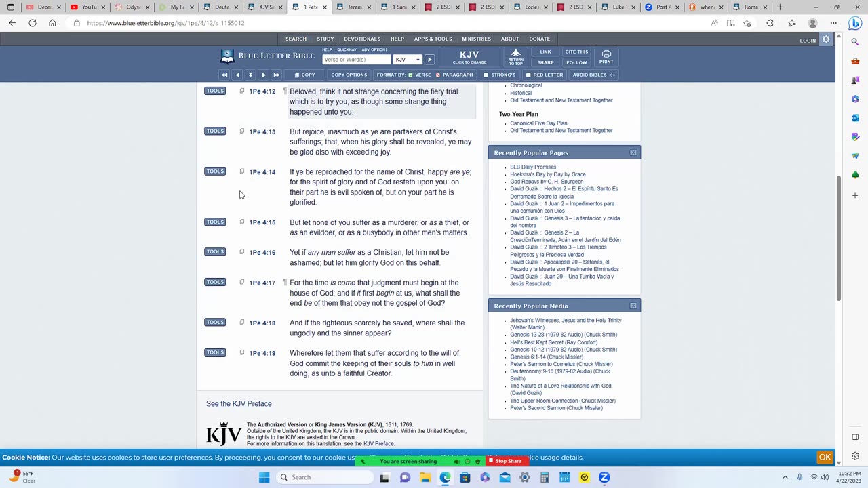Toggle Verse format checkbox

pyautogui.click(x=410, y=75)
